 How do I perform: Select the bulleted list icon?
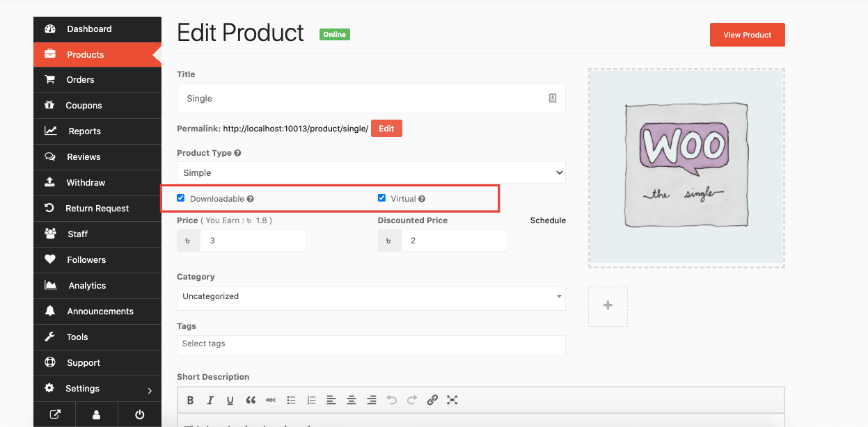pyautogui.click(x=292, y=400)
